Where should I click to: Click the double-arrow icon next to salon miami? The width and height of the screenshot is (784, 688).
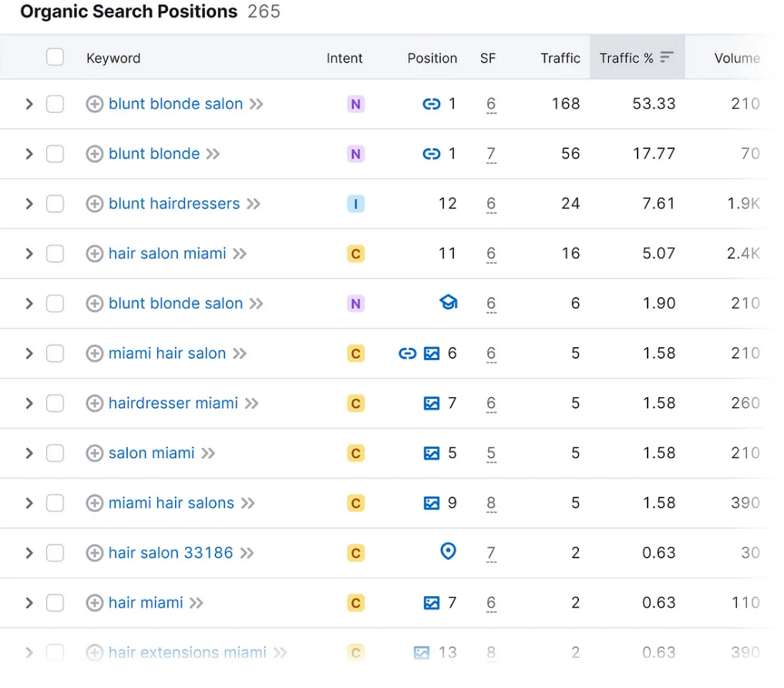click(208, 454)
